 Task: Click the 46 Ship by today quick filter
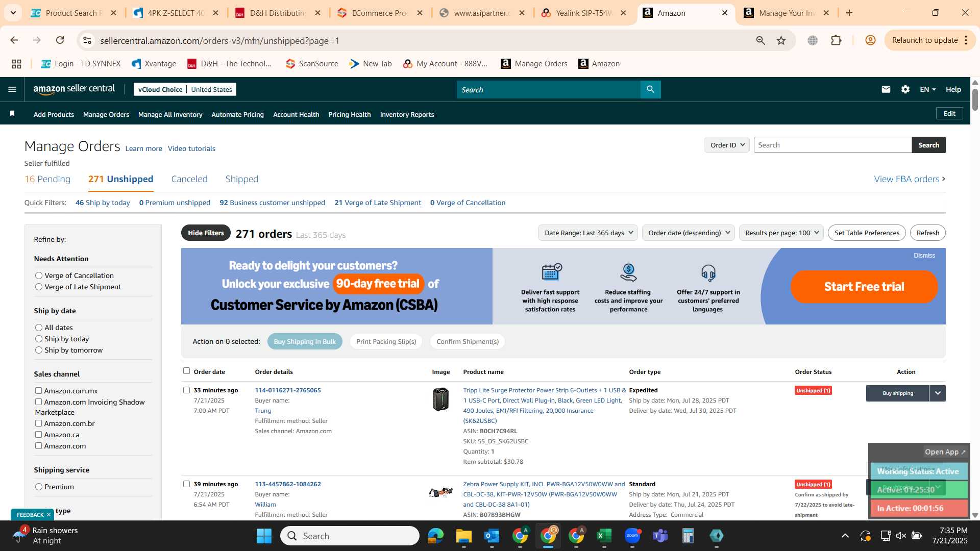coord(103,203)
